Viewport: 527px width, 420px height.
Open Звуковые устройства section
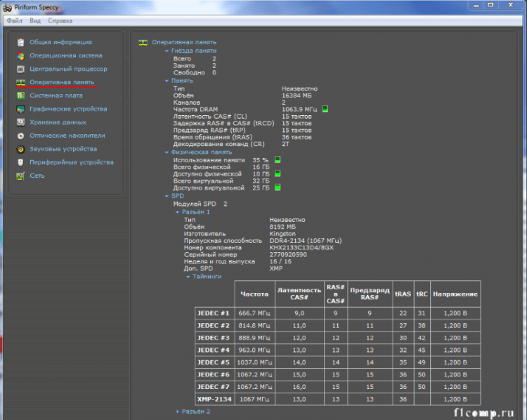pos(63,149)
